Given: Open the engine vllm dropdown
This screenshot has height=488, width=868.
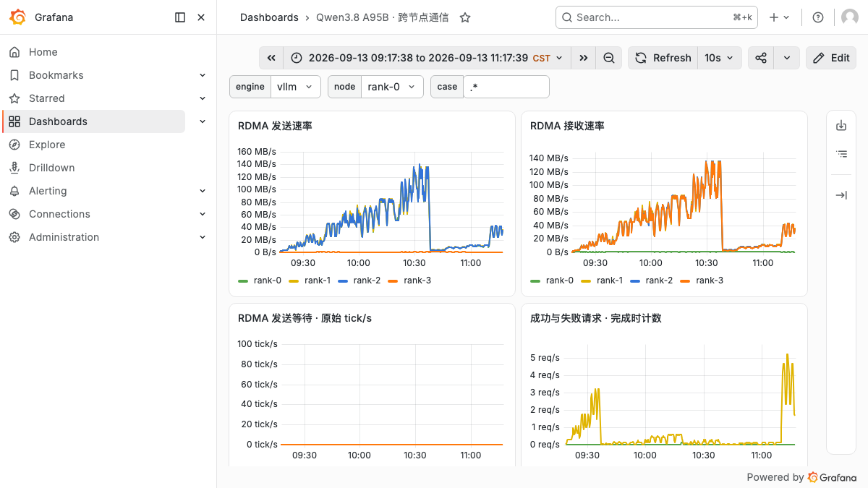Looking at the screenshot, I should pyautogui.click(x=296, y=87).
